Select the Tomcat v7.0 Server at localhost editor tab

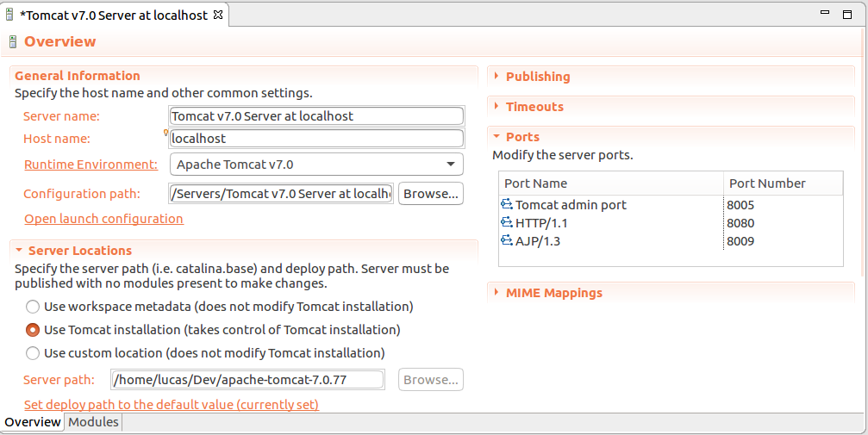tap(114, 15)
